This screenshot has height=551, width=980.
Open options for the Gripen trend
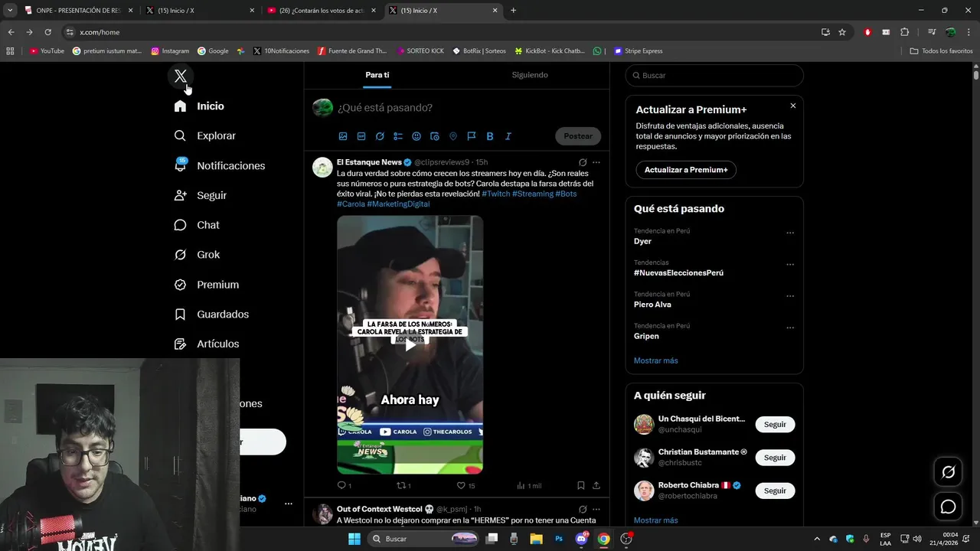point(790,328)
